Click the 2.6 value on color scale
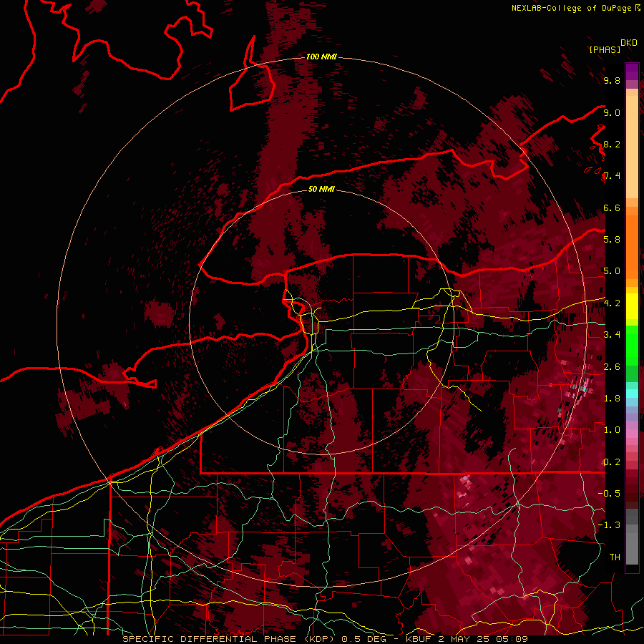This screenshot has width=644, height=644. tap(612, 367)
